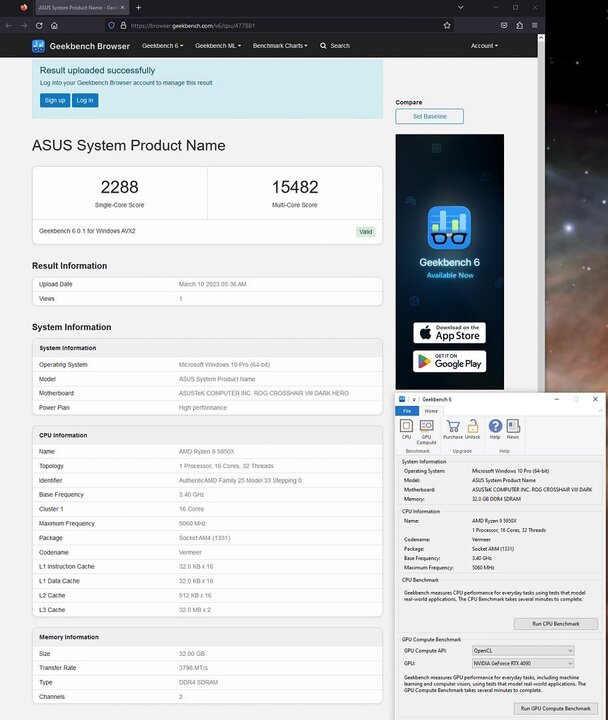608x720 pixels.
Task: Expand the Benchmark Charts menu
Action: tap(280, 45)
